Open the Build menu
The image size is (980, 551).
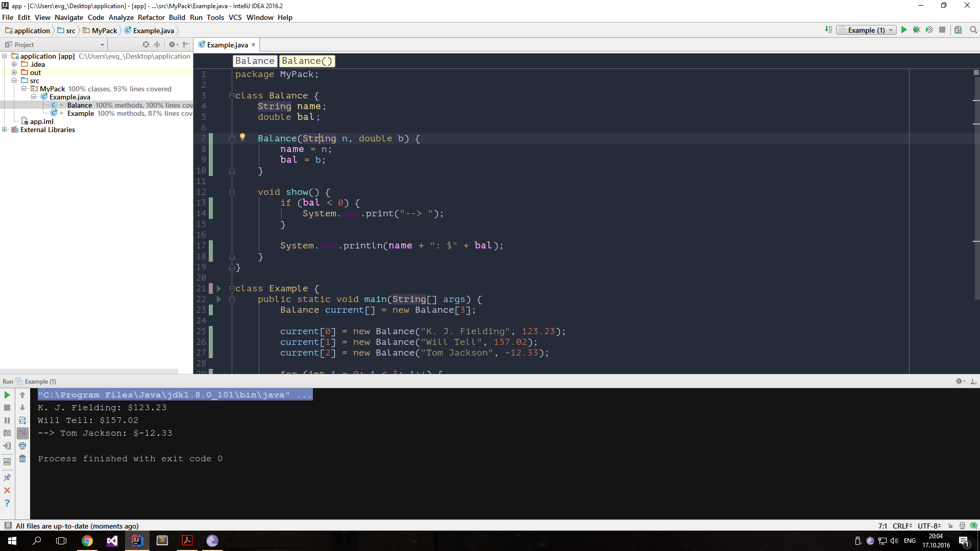pyautogui.click(x=177, y=17)
